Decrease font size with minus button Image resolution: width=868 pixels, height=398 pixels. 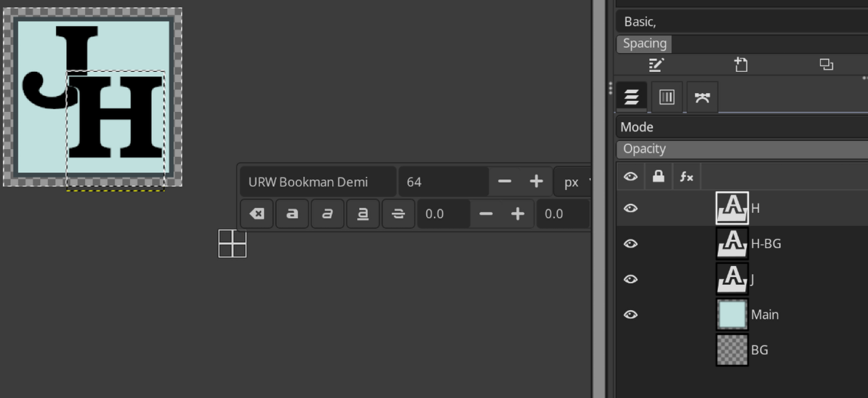(x=505, y=182)
